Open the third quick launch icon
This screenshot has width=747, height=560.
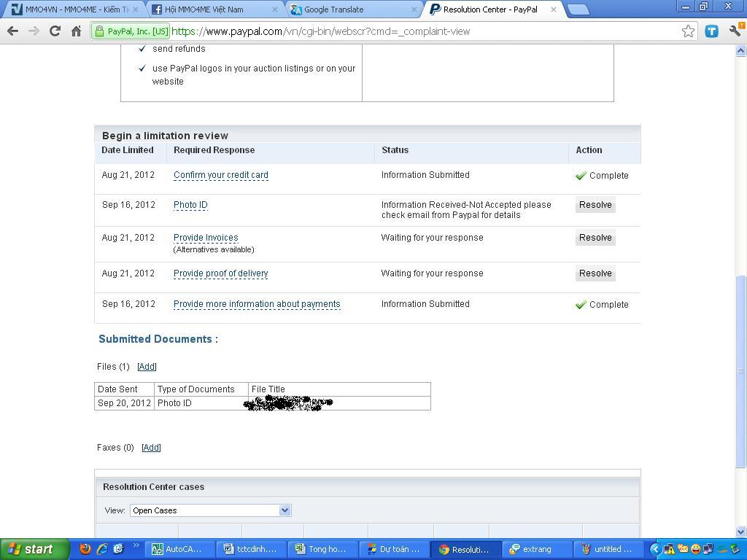tap(119, 549)
